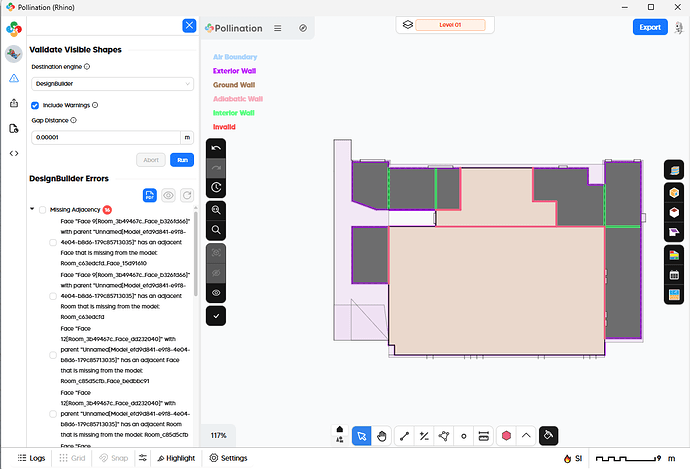Open the Gap Distance unit m selector

tap(187, 137)
